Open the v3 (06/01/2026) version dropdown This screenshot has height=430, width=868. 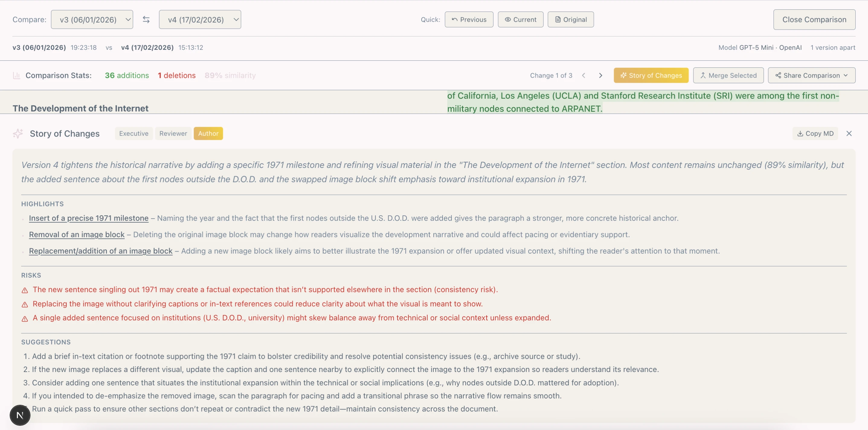[92, 19]
